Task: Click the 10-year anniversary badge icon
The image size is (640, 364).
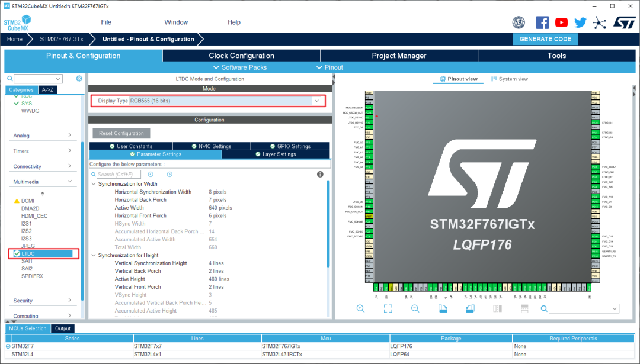Action: click(x=519, y=22)
